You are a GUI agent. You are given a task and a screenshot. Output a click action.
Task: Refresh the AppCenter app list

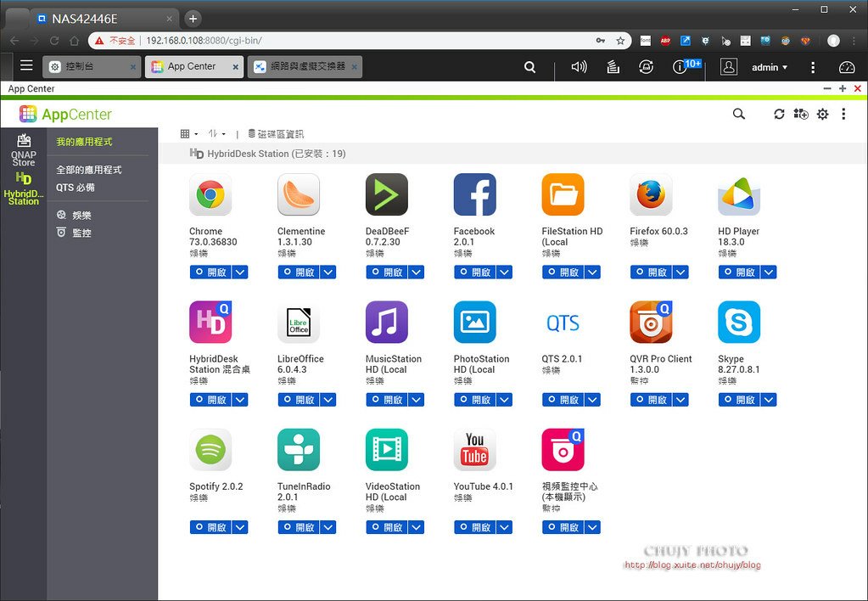[779, 114]
